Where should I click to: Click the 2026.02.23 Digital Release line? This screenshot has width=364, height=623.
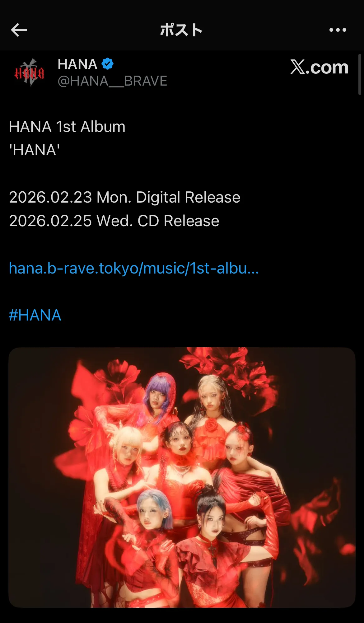[124, 197]
